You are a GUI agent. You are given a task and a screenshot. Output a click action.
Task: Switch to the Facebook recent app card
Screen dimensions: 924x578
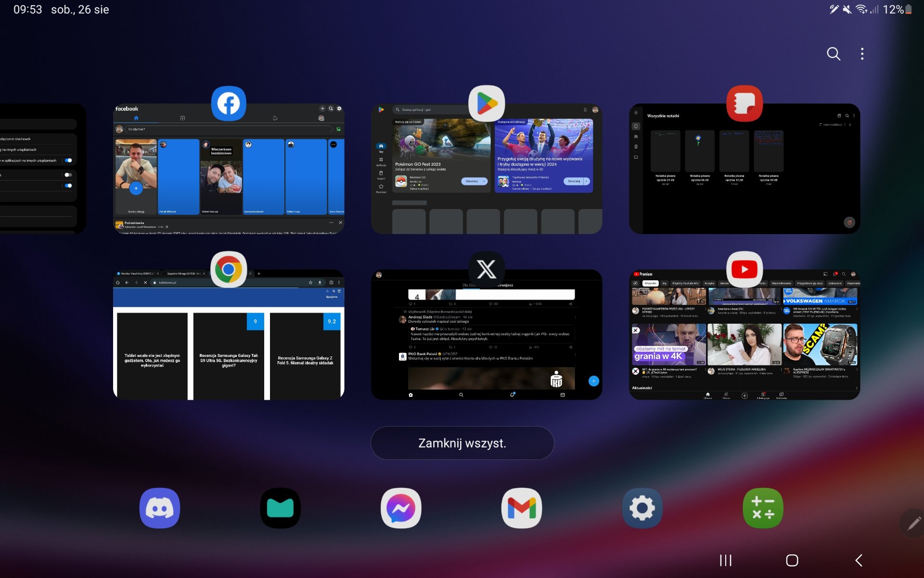click(229, 169)
